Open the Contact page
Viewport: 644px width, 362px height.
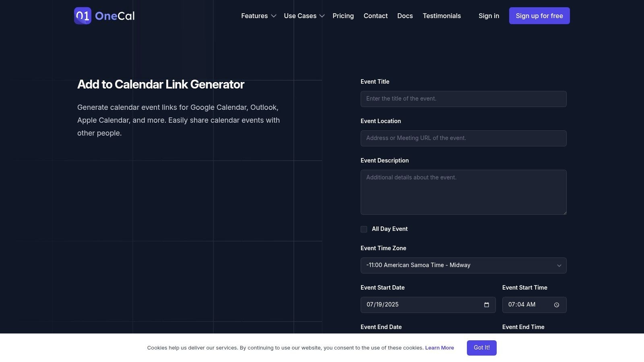click(x=376, y=16)
